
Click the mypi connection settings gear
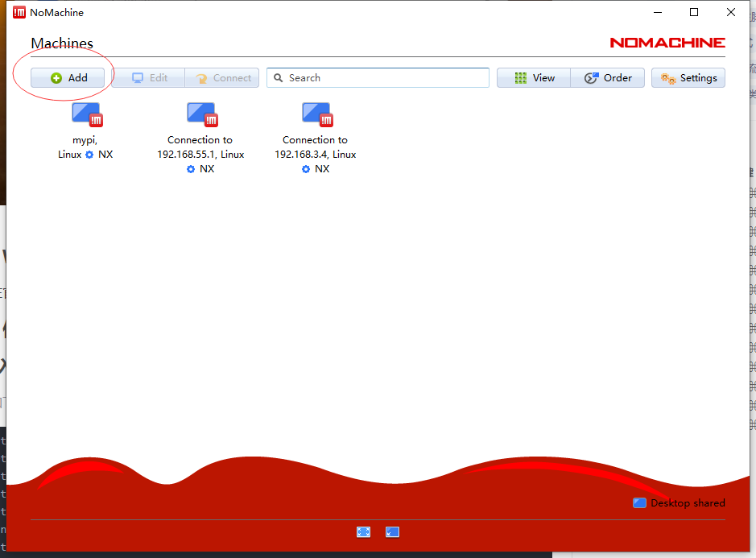click(x=89, y=155)
